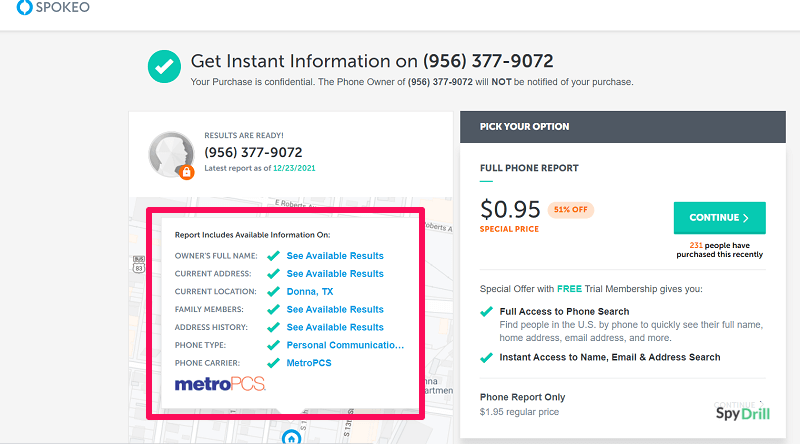Screen dimensions: 800x444
Task: Click the grey profile avatar icon
Action: 171,155
